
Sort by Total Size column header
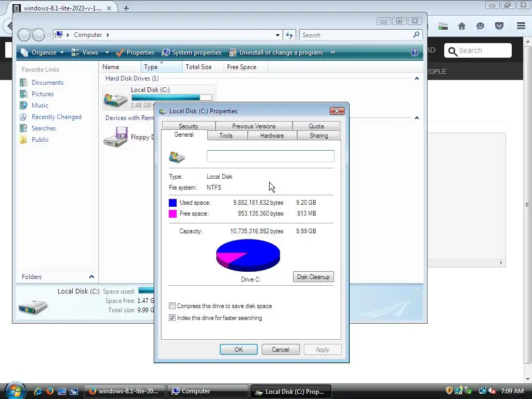click(x=203, y=67)
